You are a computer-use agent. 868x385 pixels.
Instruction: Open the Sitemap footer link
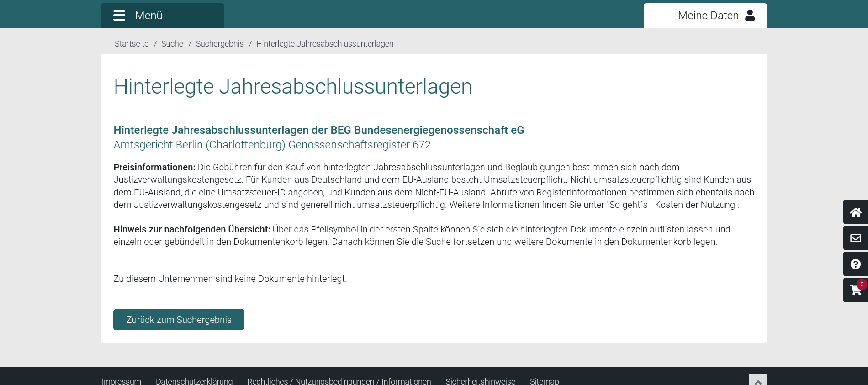[544, 381]
